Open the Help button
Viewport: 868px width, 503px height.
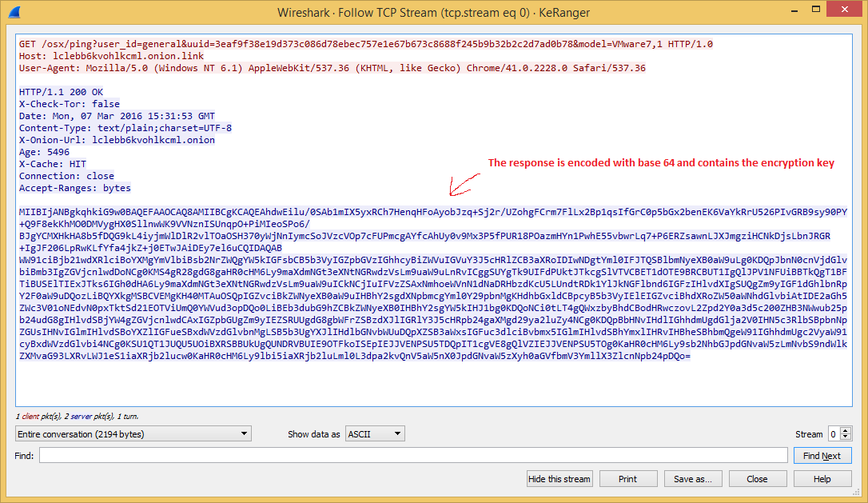point(822,479)
